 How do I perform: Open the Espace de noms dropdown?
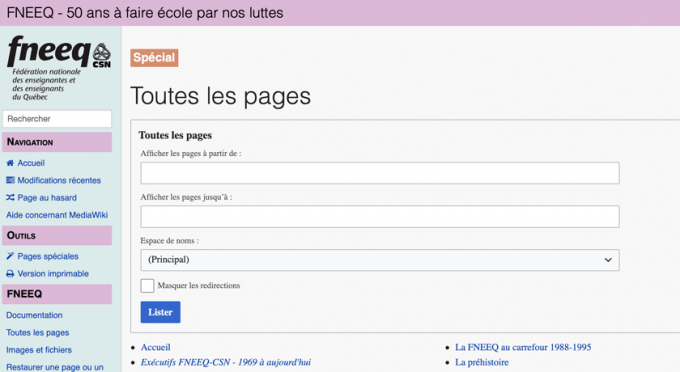click(x=379, y=260)
